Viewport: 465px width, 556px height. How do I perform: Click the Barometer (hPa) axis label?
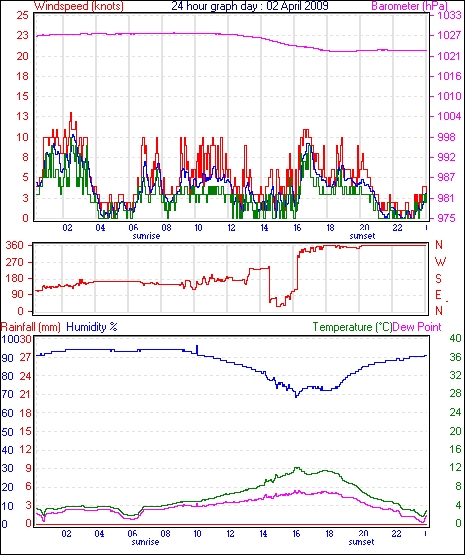(409, 6)
